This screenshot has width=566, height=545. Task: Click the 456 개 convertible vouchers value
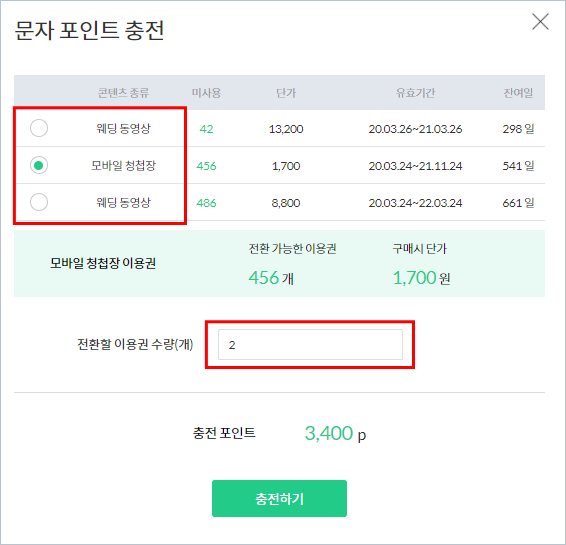point(271,278)
